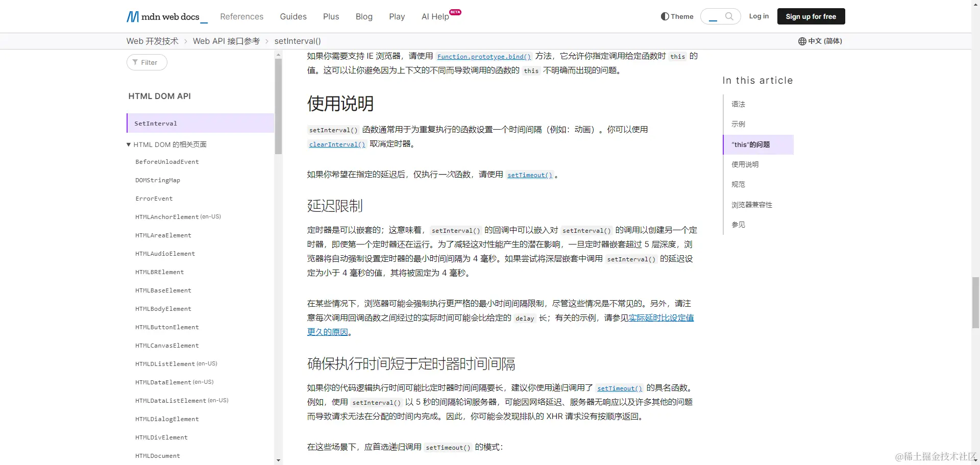Click the Filter funnel icon
Image resolution: width=980 pixels, height=465 pixels.
pyautogui.click(x=135, y=62)
